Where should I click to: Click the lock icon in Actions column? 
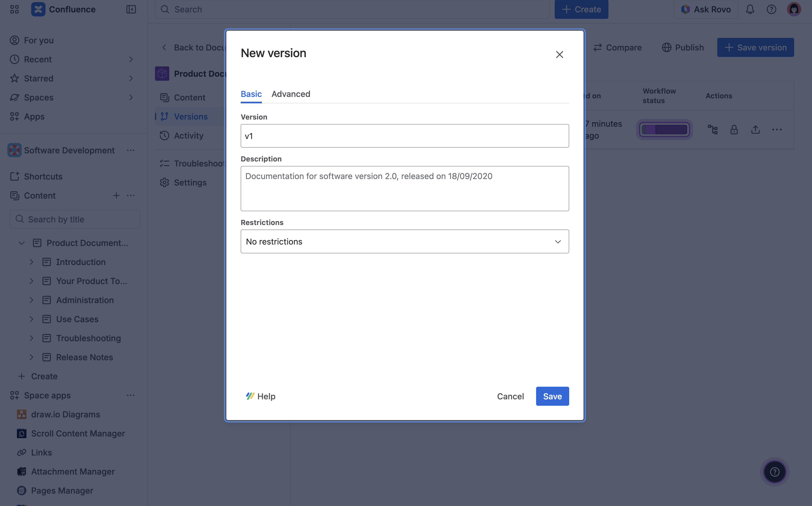(734, 130)
